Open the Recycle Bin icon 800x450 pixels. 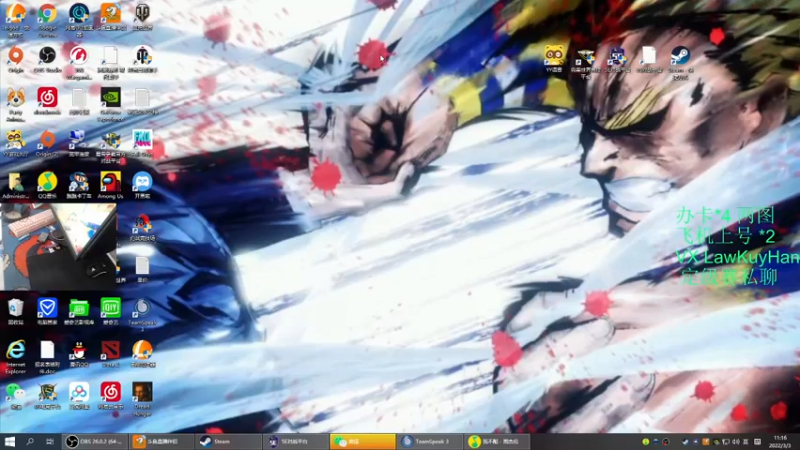coord(16,312)
